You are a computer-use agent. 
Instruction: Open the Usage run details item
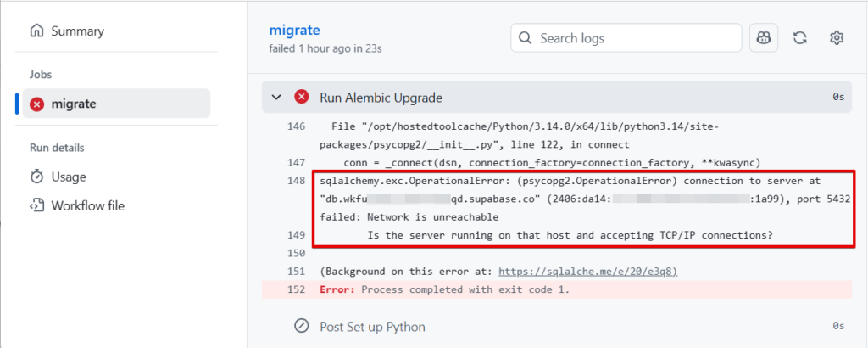coord(68,177)
